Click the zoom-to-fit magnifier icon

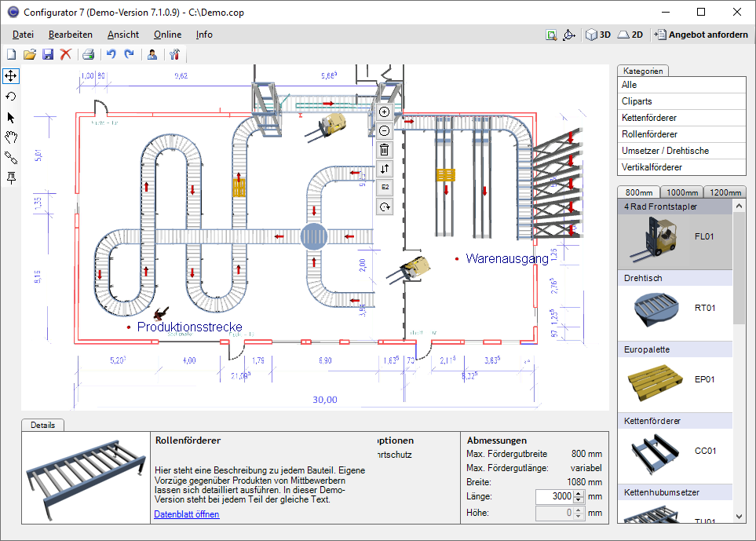(551, 35)
